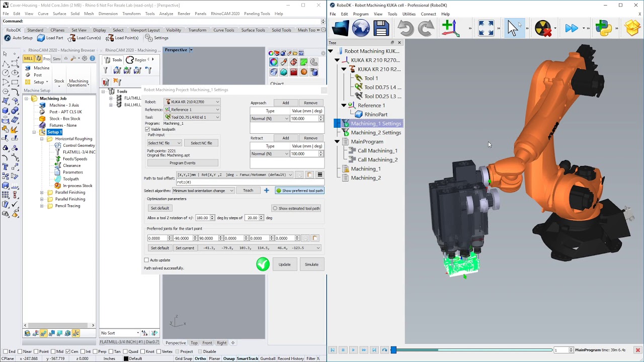Click RoboDK simulation pause button
Image resolution: width=644 pixels, height=362 pixels.
pyautogui.click(x=343, y=350)
